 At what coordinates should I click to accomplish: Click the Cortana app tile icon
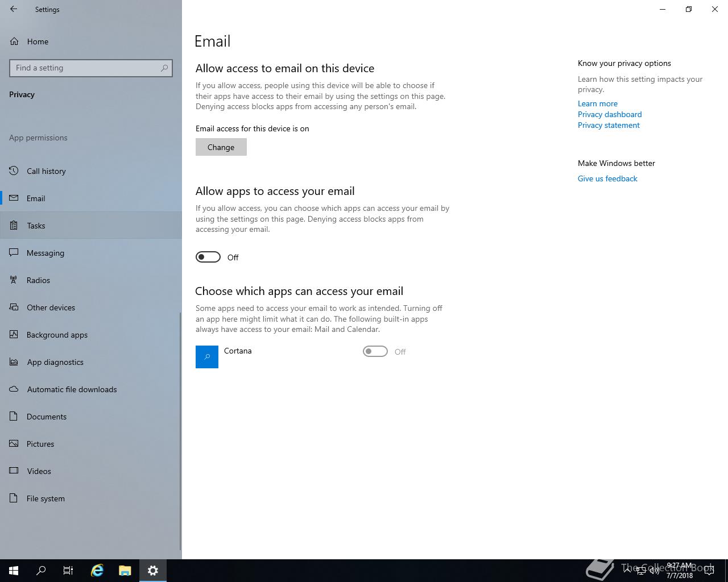[x=207, y=357]
